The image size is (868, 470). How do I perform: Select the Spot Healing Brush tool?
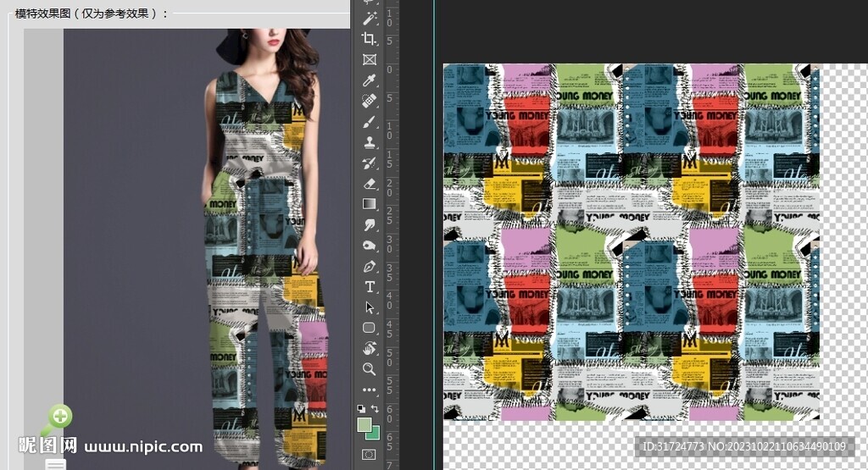370,101
